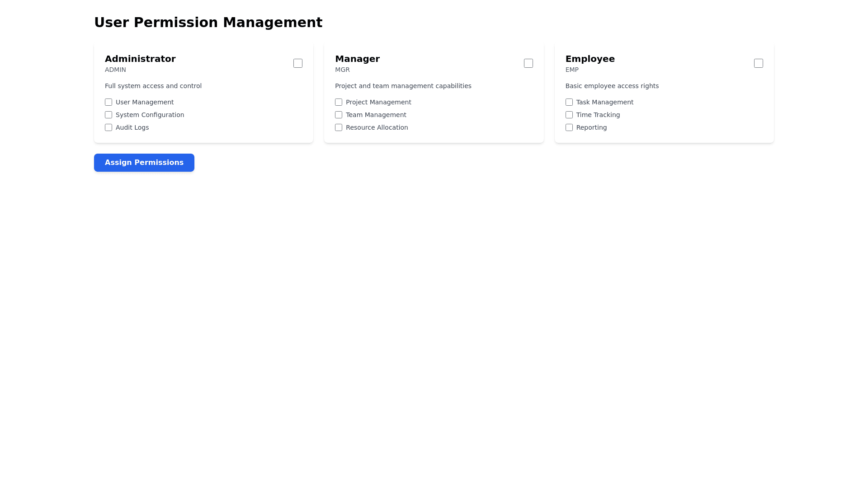Click the Time Tracking label text
Viewport: 868px width, 488px height.
[598, 115]
